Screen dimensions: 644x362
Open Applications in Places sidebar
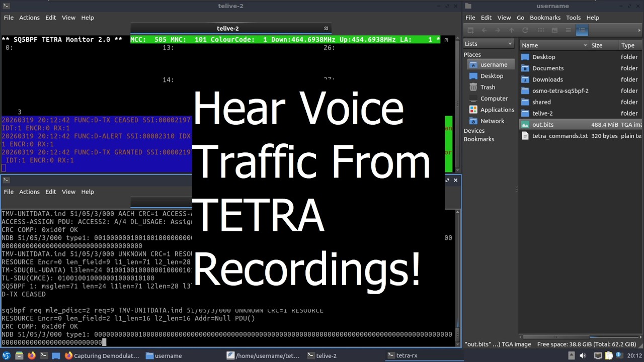click(492, 110)
